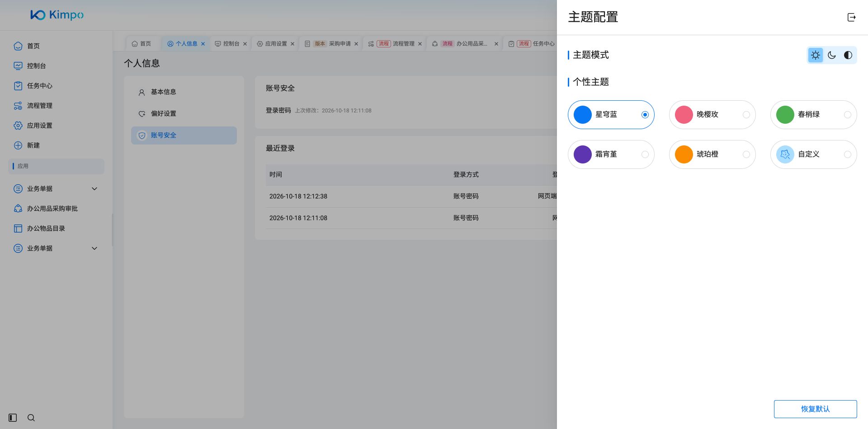Expand the first 业务单据 group chevron

(x=94, y=189)
